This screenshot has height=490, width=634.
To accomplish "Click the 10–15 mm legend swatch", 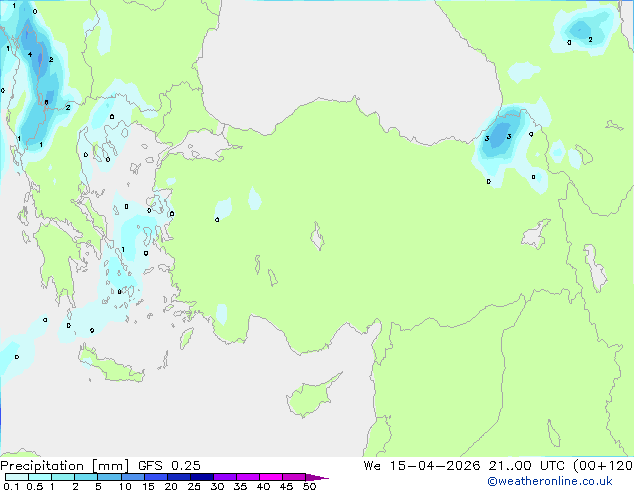I will click(133, 477).
